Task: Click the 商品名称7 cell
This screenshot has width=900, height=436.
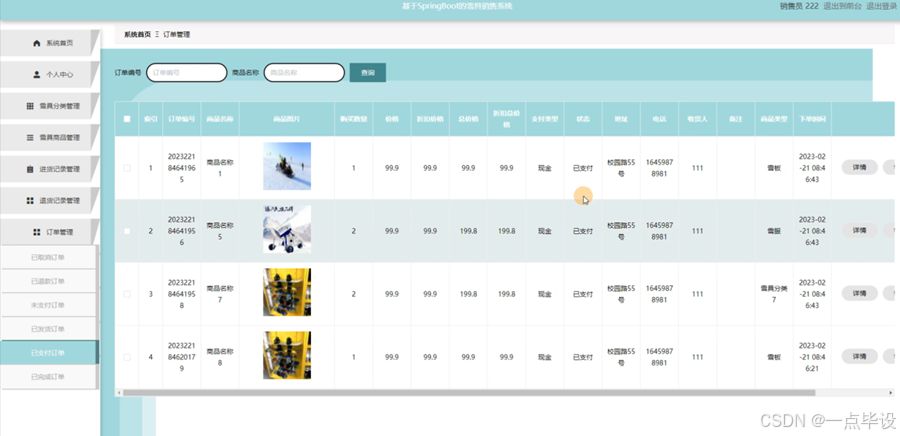Action: coord(220,294)
